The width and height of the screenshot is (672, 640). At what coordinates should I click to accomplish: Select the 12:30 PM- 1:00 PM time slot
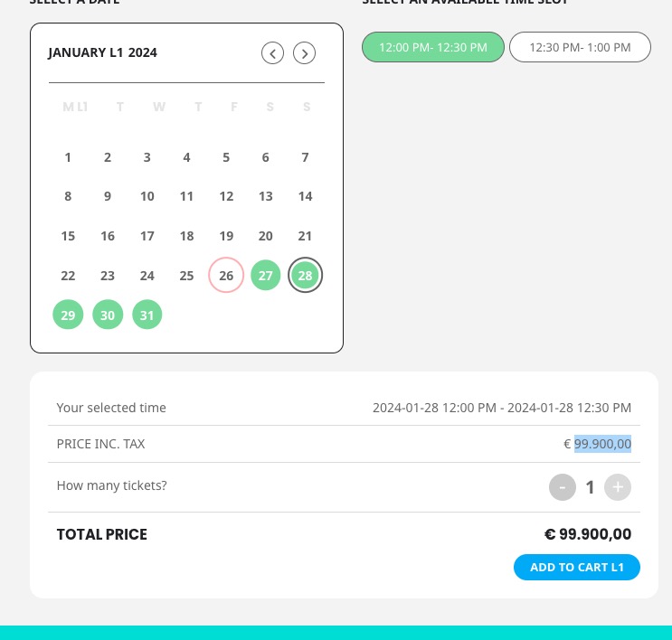click(x=580, y=47)
